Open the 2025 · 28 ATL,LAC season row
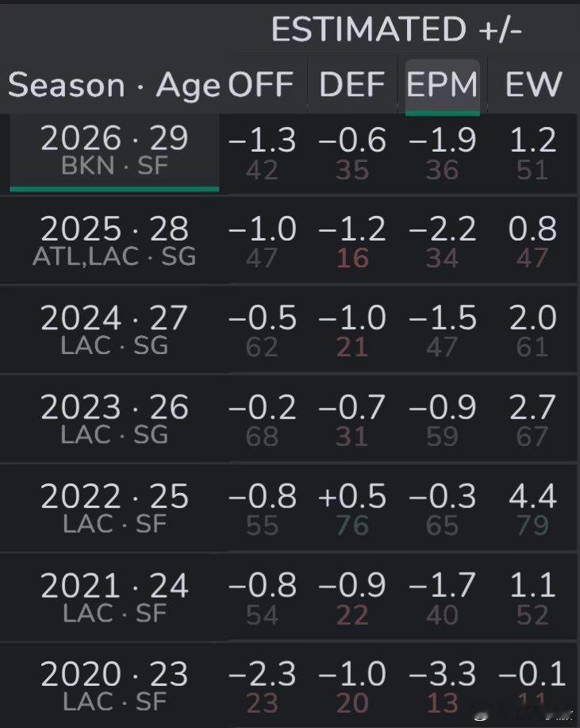Viewport: 580px width, 728px height. pyautogui.click(x=114, y=241)
